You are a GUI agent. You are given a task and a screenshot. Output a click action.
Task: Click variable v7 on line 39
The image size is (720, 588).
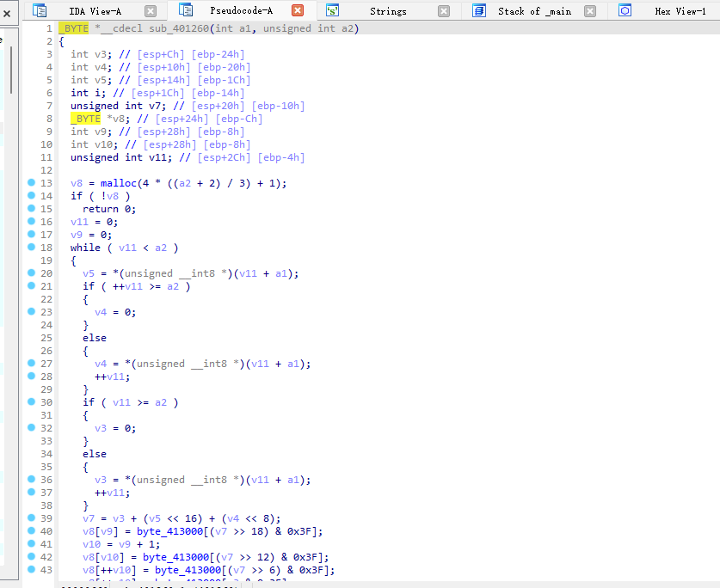(x=89, y=518)
